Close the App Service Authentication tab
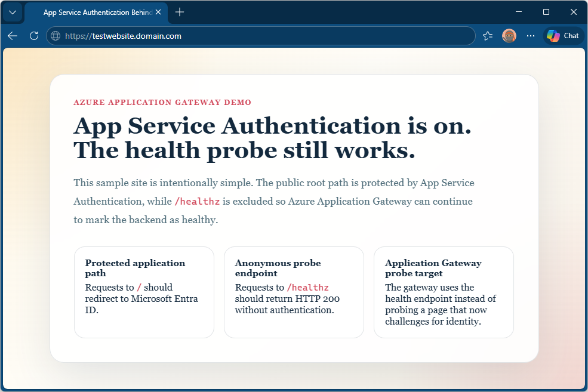The width and height of the screenshot is (588, 392). coord(158,13)
